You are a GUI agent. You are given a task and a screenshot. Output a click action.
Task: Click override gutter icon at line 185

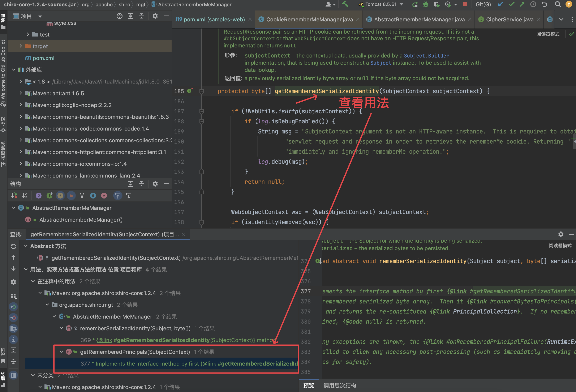pyautogui.click(x=190, y=91)
